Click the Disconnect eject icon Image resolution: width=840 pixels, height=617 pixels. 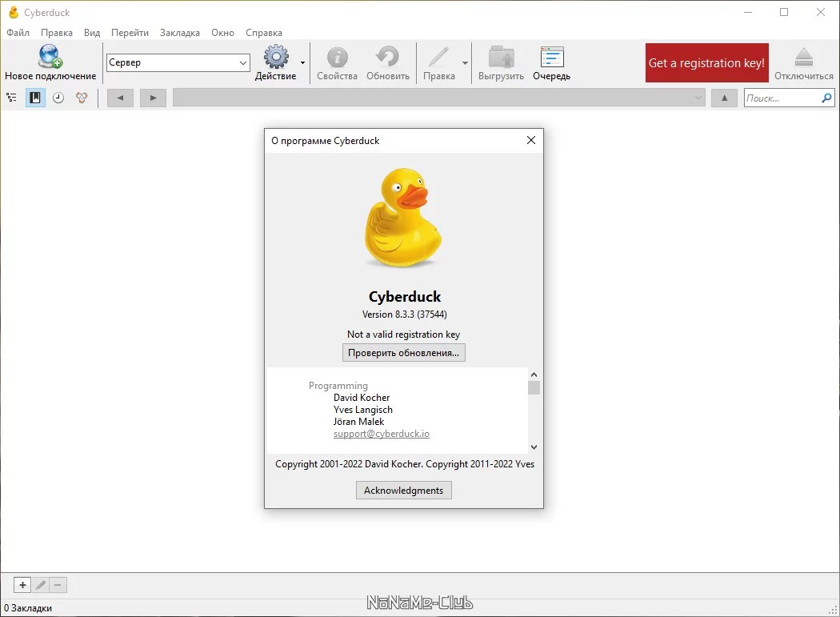click(803, 57)
